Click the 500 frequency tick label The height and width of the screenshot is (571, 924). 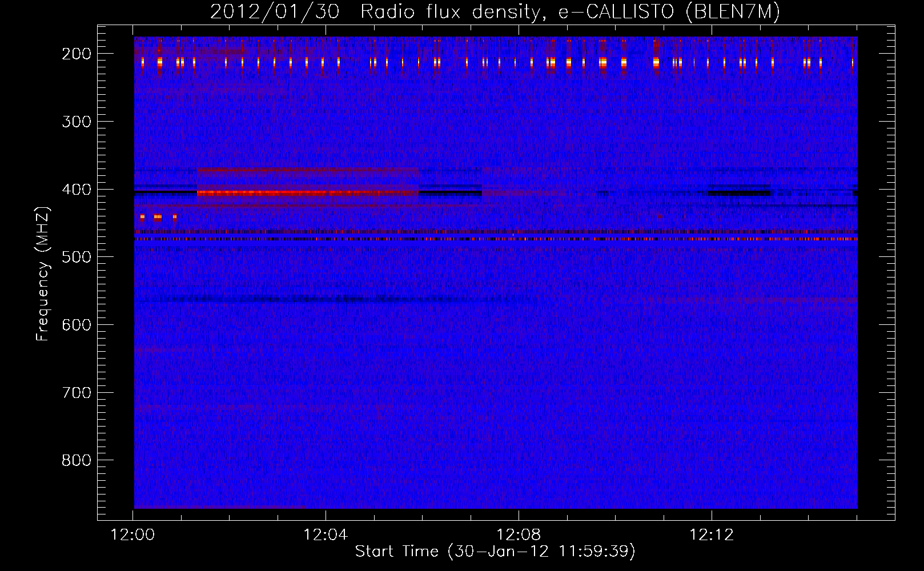tap(76, 257)
